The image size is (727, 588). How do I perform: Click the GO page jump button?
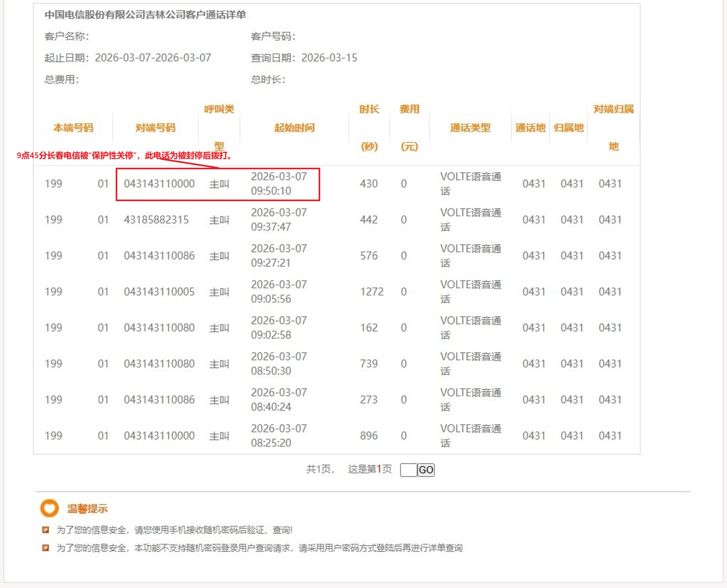[426, 470]
